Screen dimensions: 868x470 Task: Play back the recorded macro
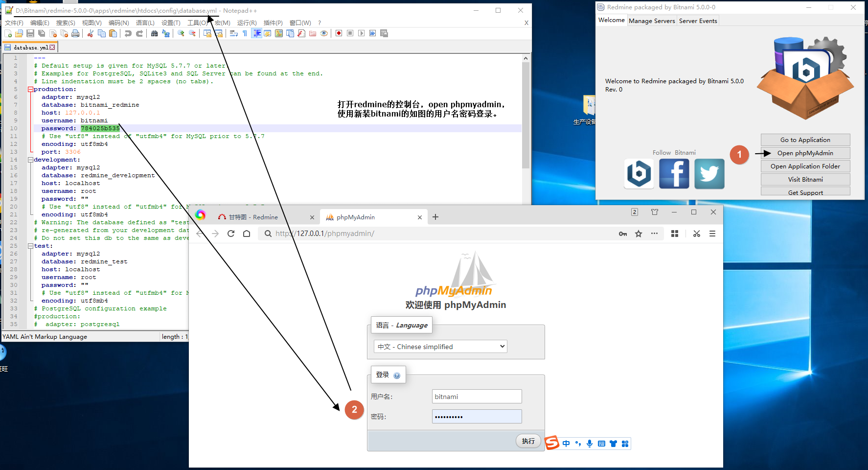(361, 33)
